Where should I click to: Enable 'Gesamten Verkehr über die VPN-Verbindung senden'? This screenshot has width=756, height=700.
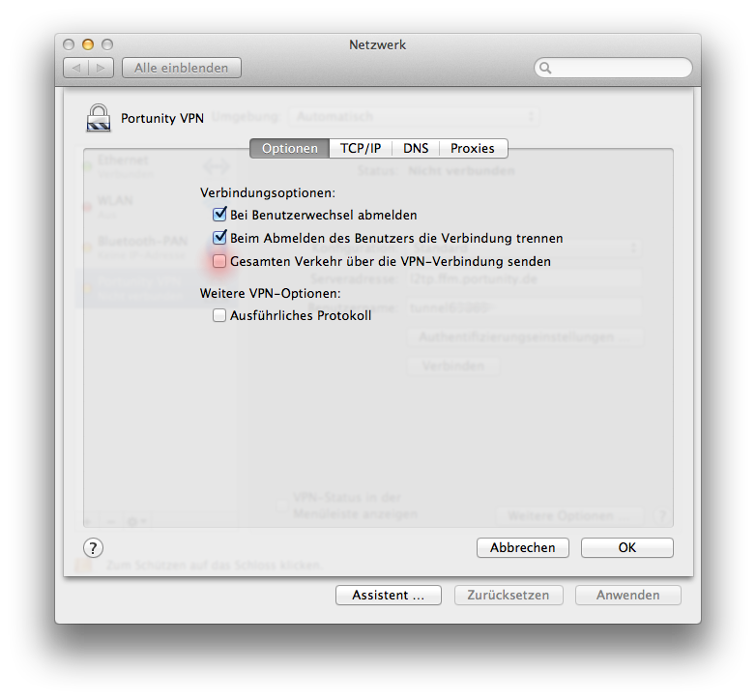pos(219,261)
